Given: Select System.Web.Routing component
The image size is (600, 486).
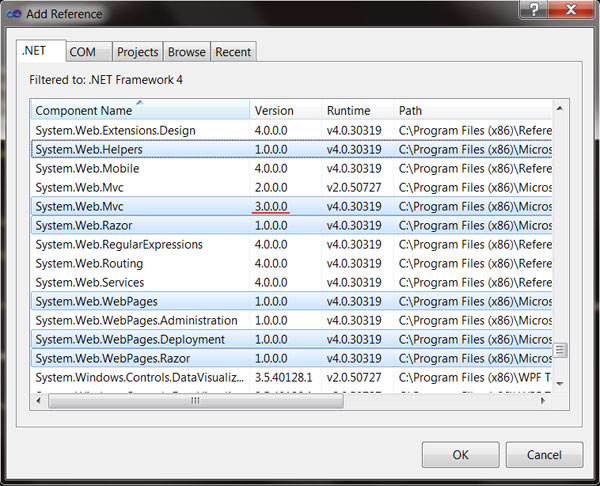Looking at the screenshot, I should point(292,263).
